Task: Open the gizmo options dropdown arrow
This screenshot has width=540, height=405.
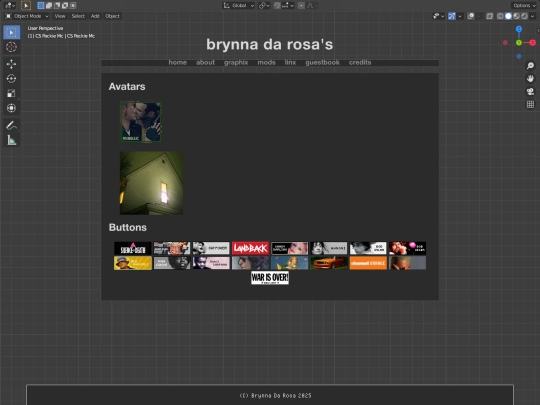Action: (460, 16)
